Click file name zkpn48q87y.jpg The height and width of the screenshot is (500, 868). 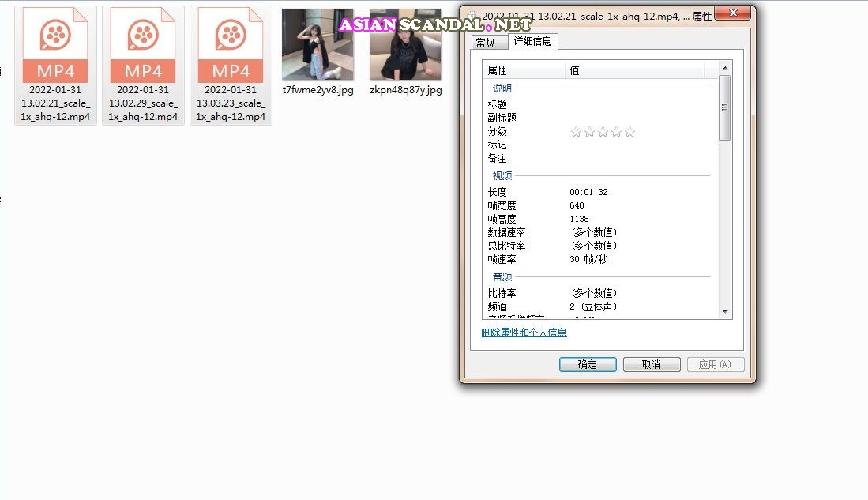406,90
